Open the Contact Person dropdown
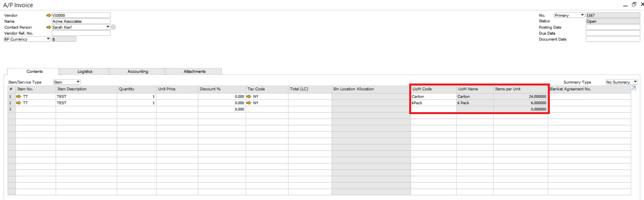Image resolution: width=644 pixels, height=200 pixels. (108, 27)
